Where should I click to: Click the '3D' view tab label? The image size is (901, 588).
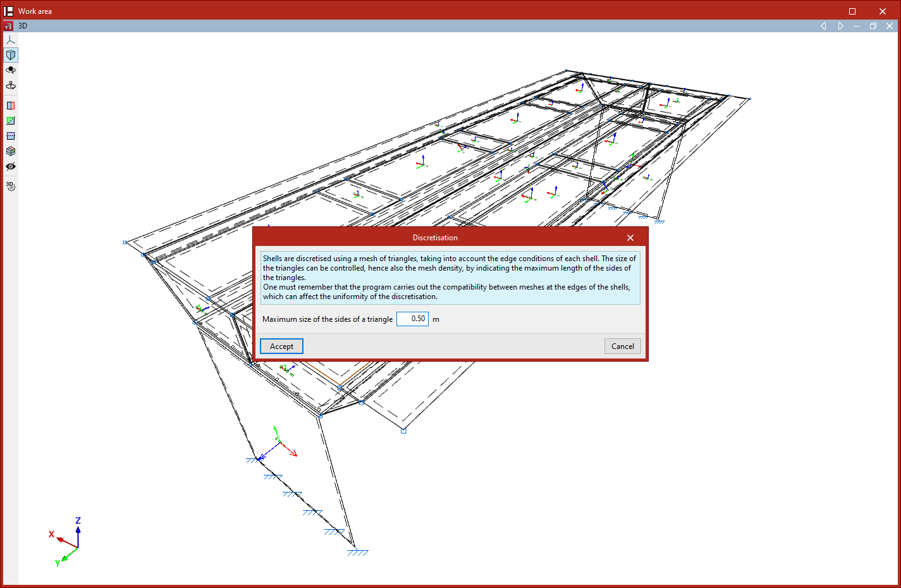pos(23,26)
